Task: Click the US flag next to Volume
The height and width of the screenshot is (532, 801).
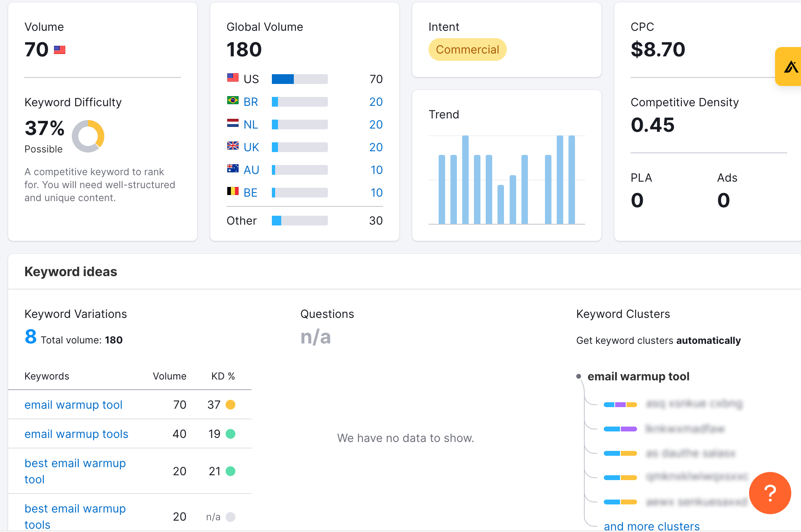Action: coord(60,50)
